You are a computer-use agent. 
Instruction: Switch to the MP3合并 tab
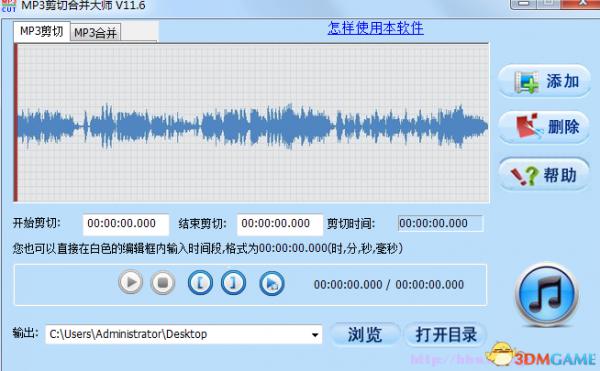pyautogui.click(x=95, y=33)
